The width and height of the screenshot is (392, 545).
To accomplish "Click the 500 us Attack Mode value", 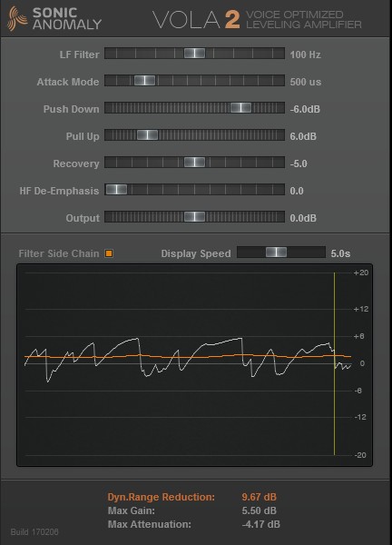I will coord(306,82).
